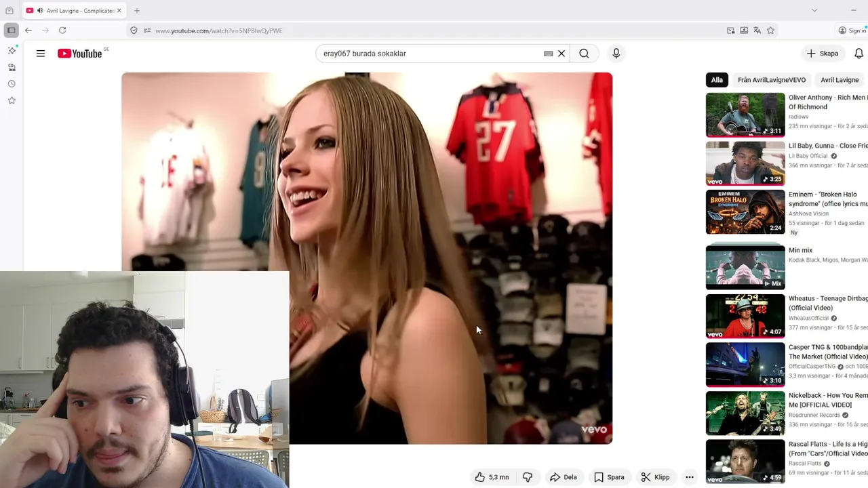Open site permissions icon in address bar
The height and width of the screenshot is (488, 868).
147,30
